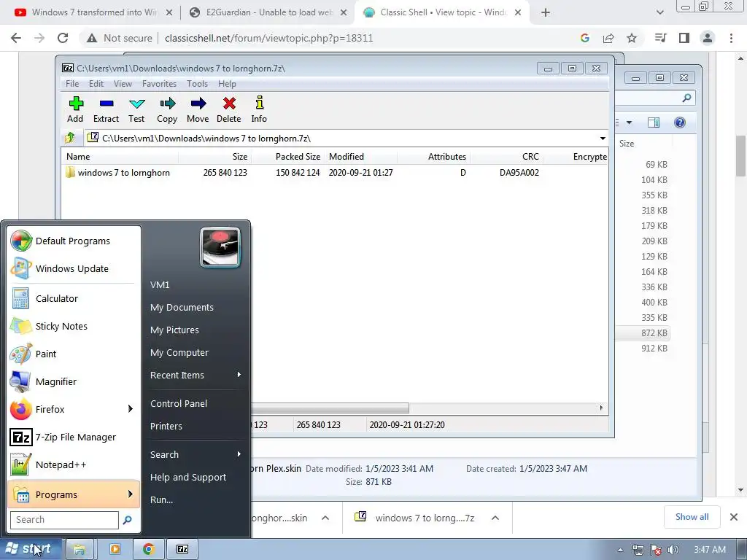Click the start menu Search box
Screen dimensions: 747x560
pos(64,520)
